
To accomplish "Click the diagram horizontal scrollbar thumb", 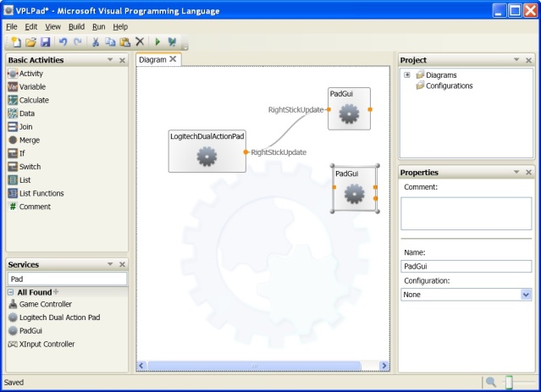I will coord(254,366).
